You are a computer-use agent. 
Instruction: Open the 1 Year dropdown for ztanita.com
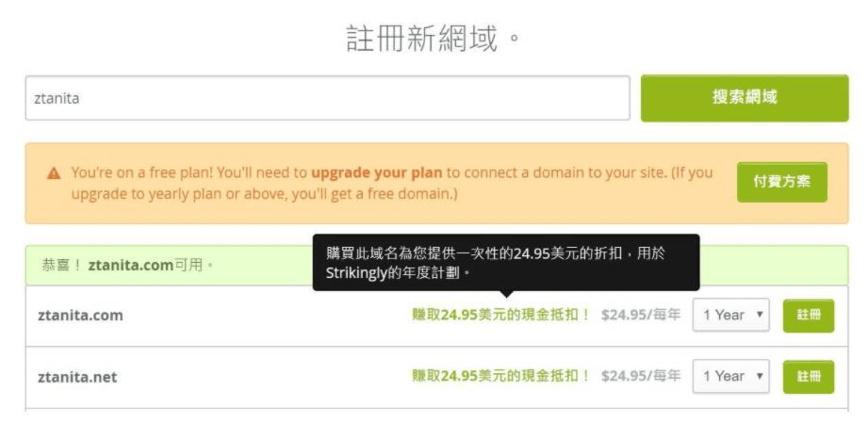click(x=730, y=315)
